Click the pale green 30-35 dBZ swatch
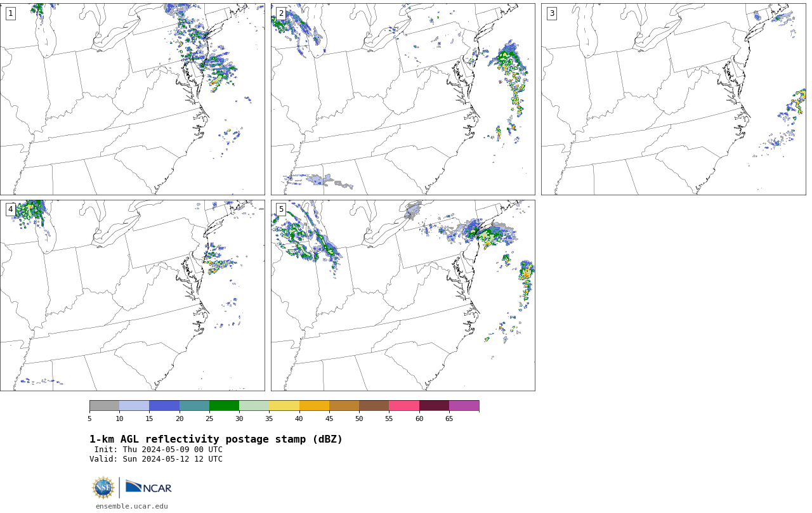 tap(254, 406)
